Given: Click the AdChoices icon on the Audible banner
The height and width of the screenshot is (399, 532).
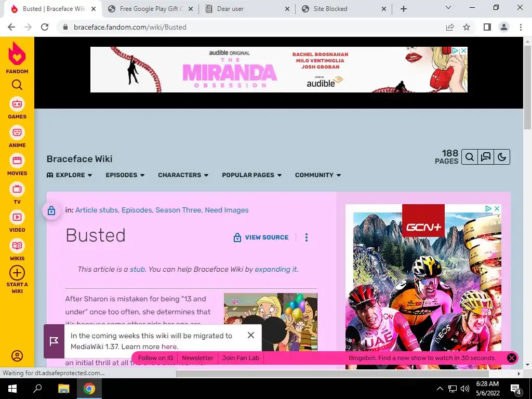Looking at the screenshot, I should point(456,50).
